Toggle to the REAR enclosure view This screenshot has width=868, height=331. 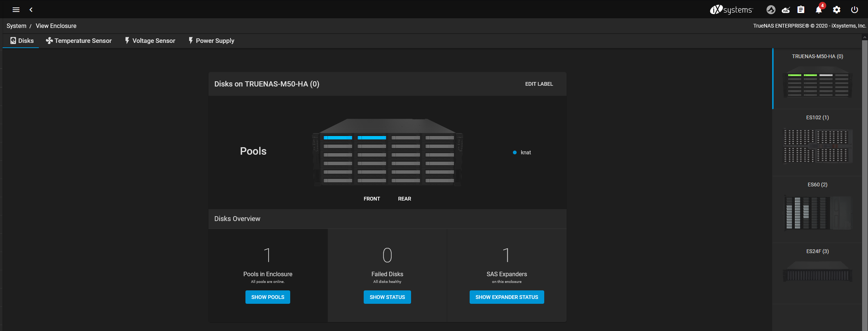point(404,199)
